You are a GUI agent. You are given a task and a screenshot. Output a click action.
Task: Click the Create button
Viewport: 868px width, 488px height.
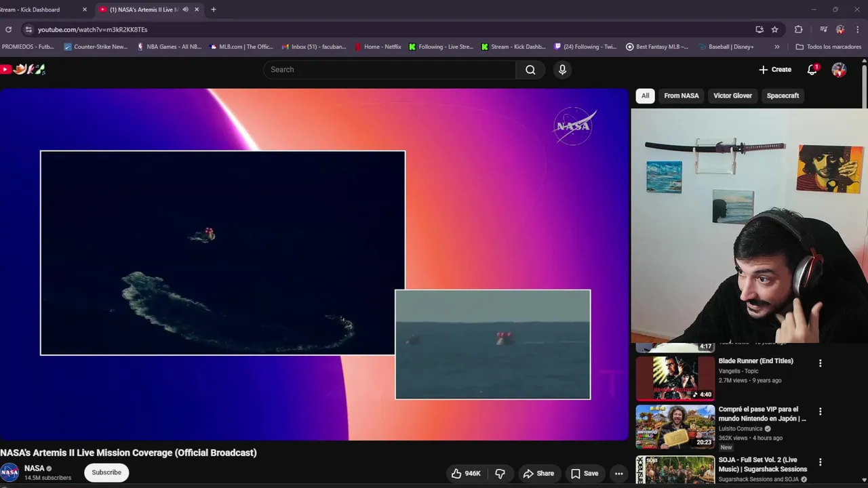click(775, 70)
